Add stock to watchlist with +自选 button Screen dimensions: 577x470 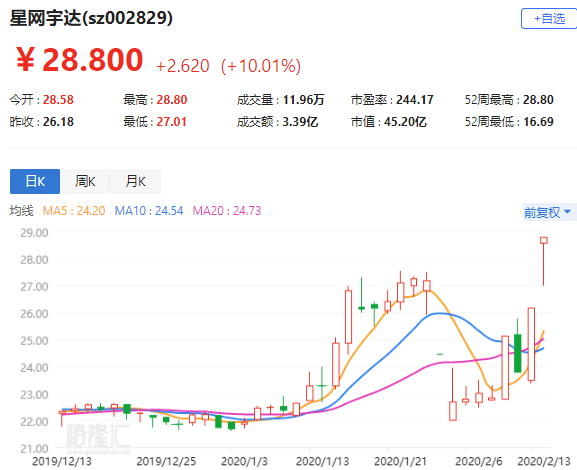coord(549,18)
